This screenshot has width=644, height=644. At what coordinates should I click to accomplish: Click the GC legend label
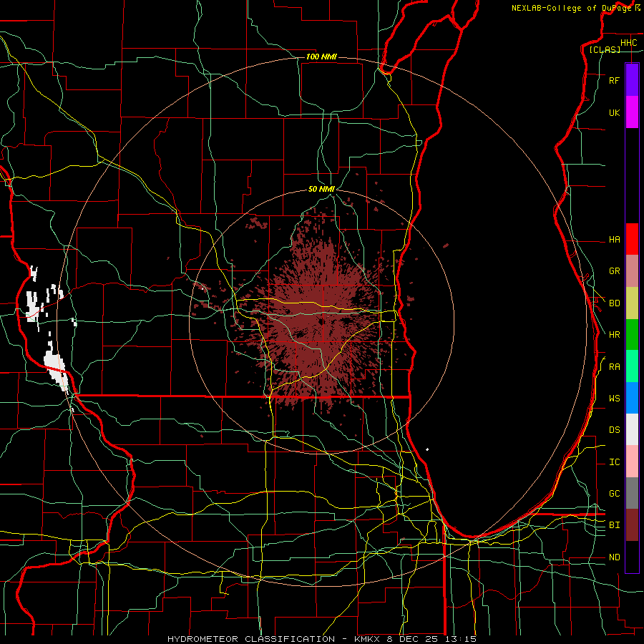tap(614, 494)
